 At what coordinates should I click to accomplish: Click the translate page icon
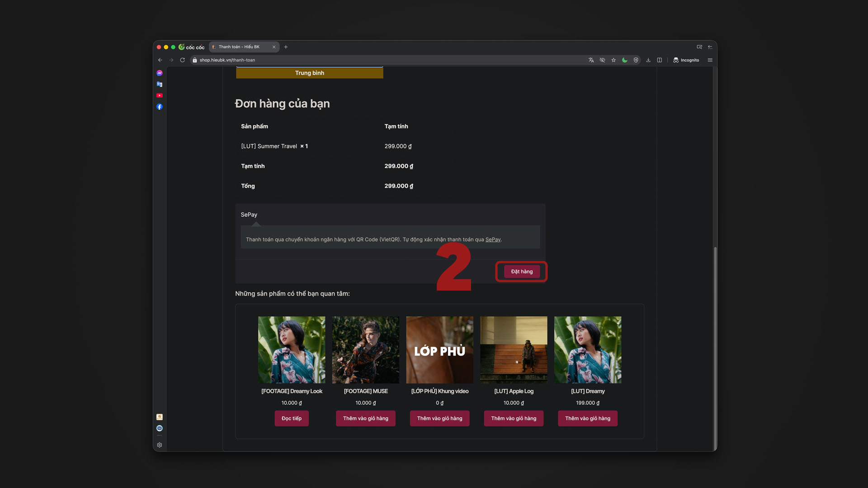pyautogui.click(x=591, y=60)
